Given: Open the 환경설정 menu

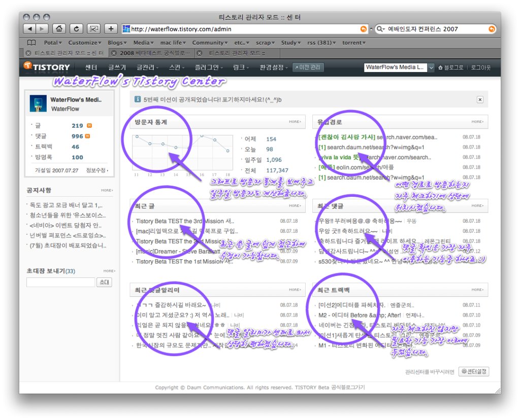Looking at the screenshot, I should 274,67.
